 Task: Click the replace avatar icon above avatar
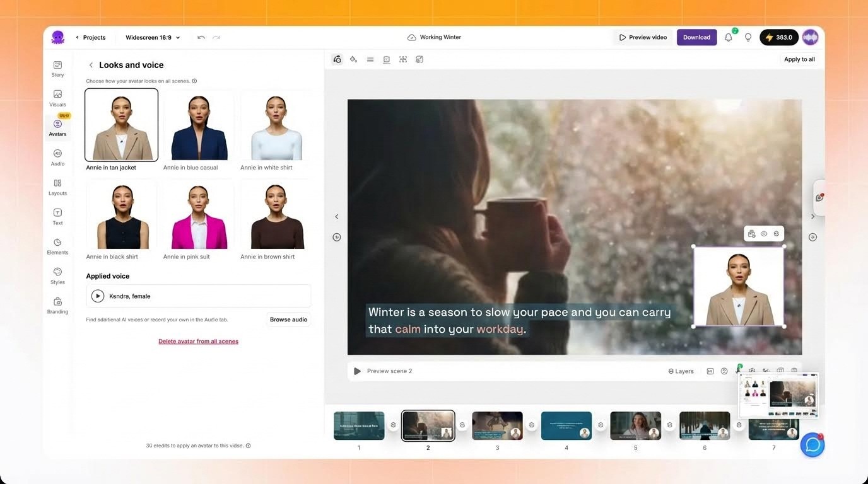[x=751, y=234]
